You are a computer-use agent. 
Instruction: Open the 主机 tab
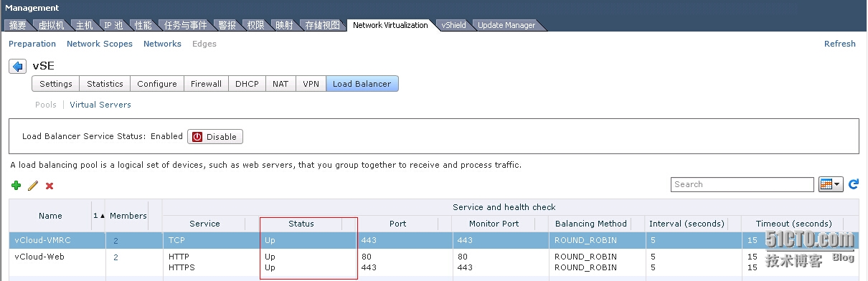[x=85, y=25]
